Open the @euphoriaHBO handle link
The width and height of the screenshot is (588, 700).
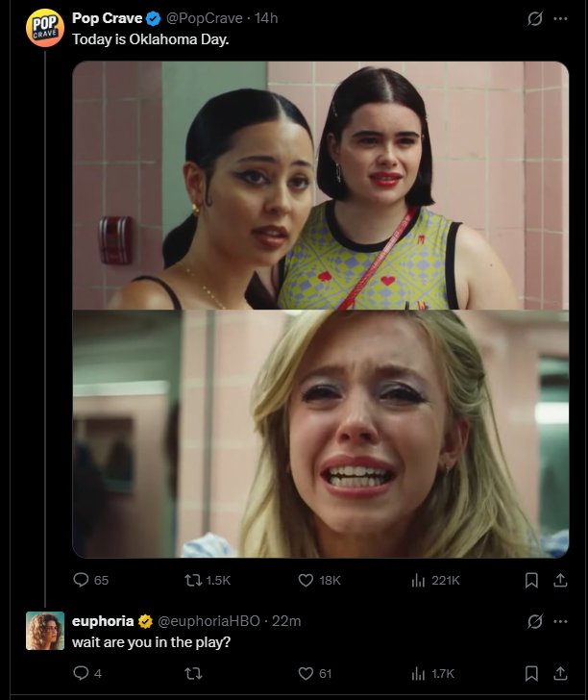[208, 621]
